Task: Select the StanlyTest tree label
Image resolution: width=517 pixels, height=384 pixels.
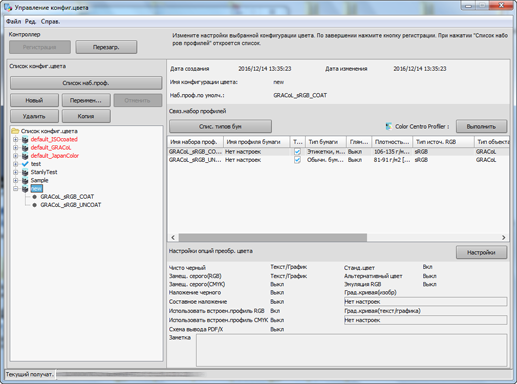Action: click(x=44, y=172)
